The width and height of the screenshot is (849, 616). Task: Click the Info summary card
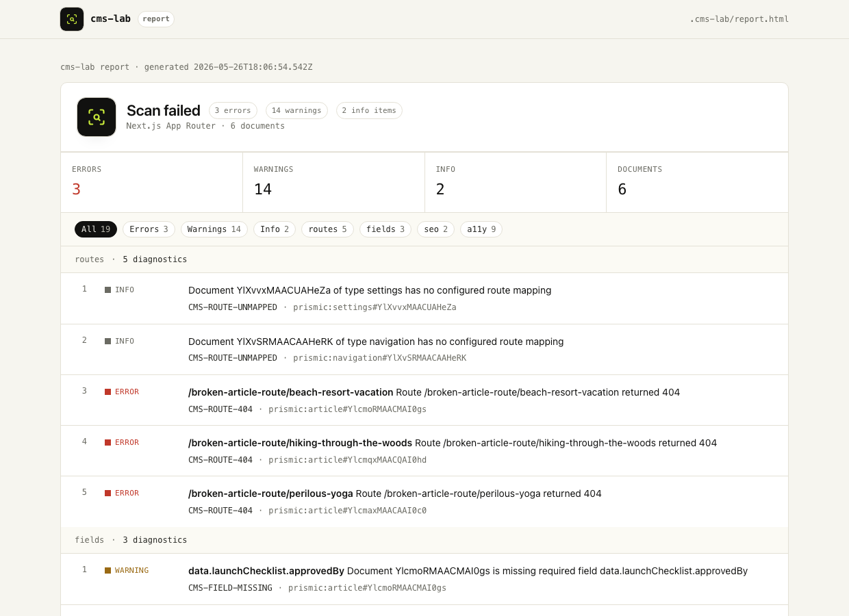(x=516, y=182)
